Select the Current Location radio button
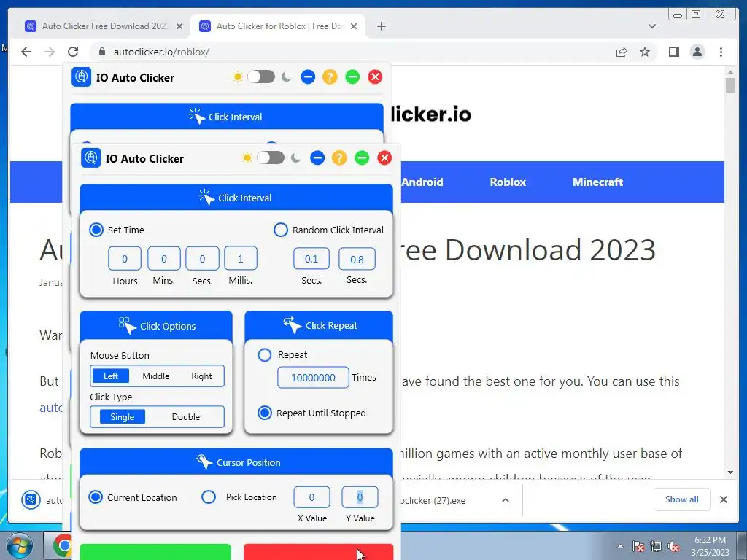Viewport: 747px width, 560px height. (96, 497)
